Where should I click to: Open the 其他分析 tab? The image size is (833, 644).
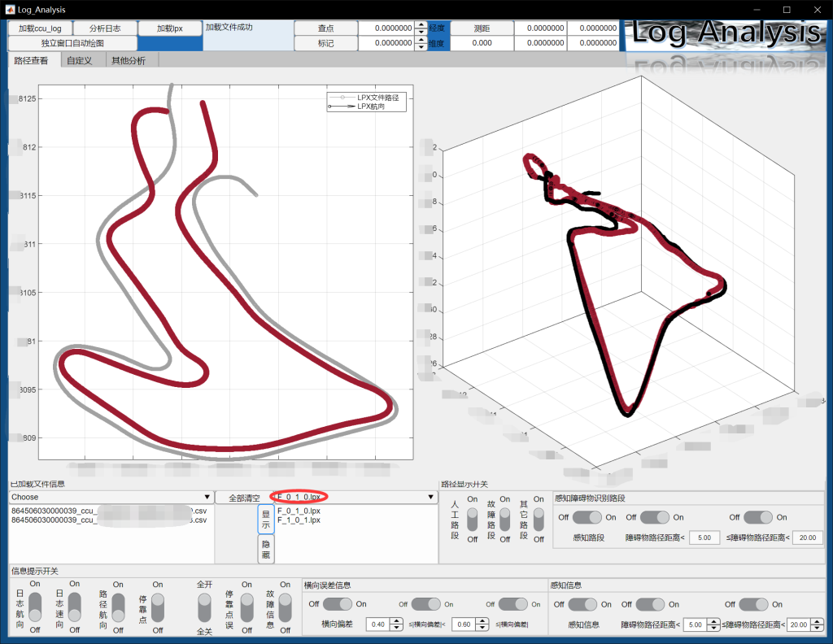129,60
